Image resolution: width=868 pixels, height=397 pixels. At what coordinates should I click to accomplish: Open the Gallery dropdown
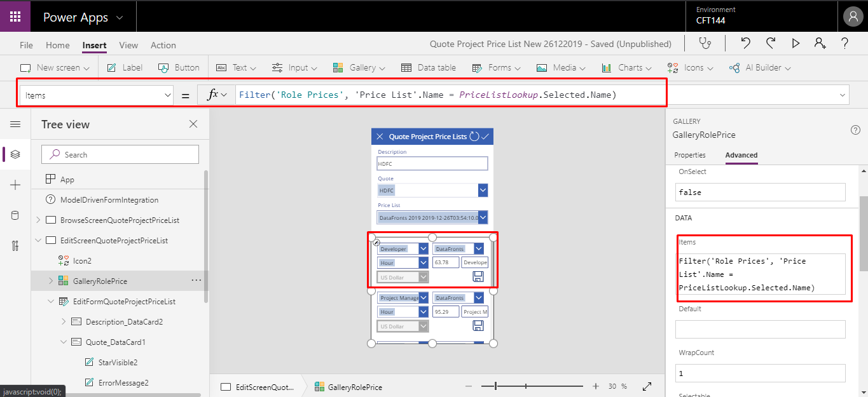(x=359, y=67)
